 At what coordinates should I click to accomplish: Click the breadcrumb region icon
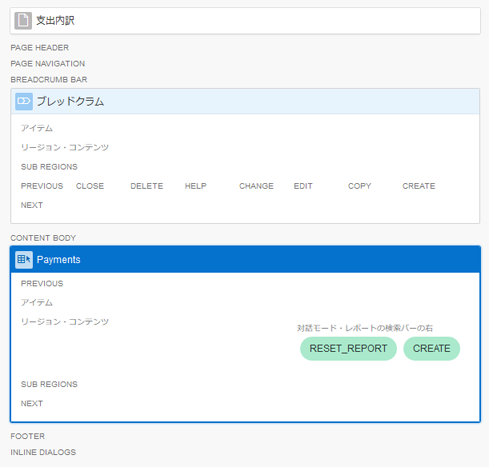pos(24,101)
